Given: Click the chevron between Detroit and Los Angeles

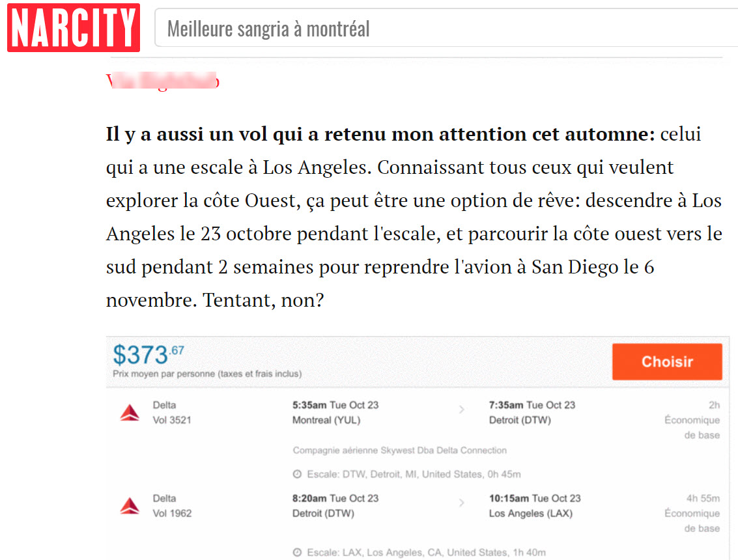Looking at the screenshot, I should click(462, 503).
